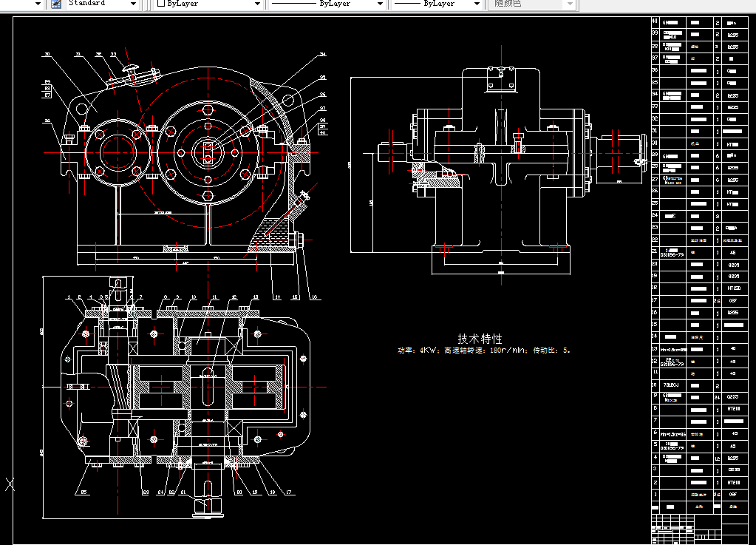Open the ByLayer linetype dropdown with long line sample
The height and width of the screenshot is (545, 756).
(x=380, y=4)
